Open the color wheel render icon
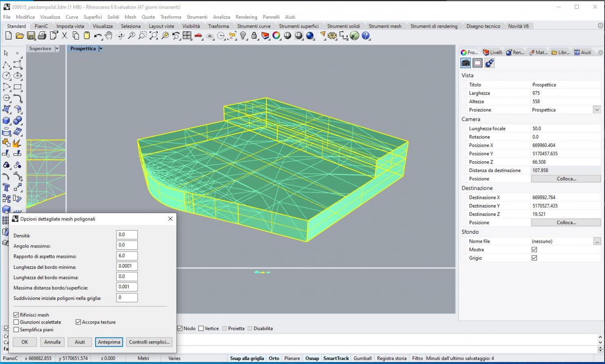 pyautogui.click(x=276, y=36)
